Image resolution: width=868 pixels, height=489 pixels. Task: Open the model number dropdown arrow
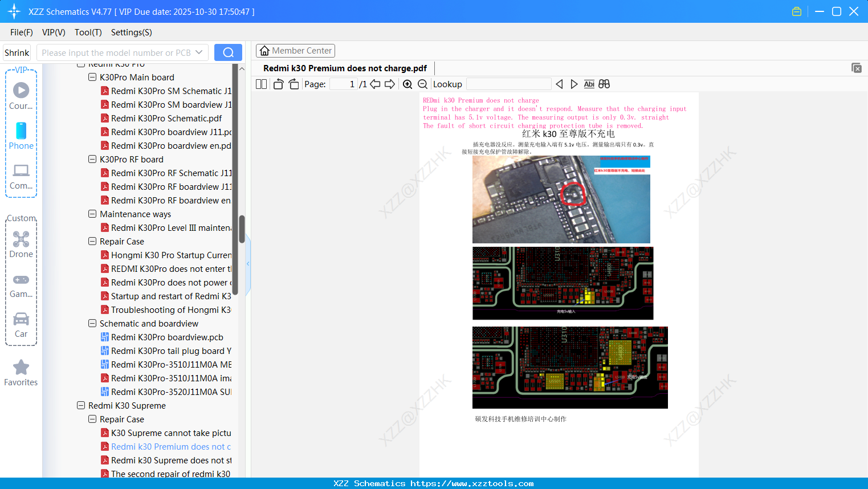(x=199, y=52)
